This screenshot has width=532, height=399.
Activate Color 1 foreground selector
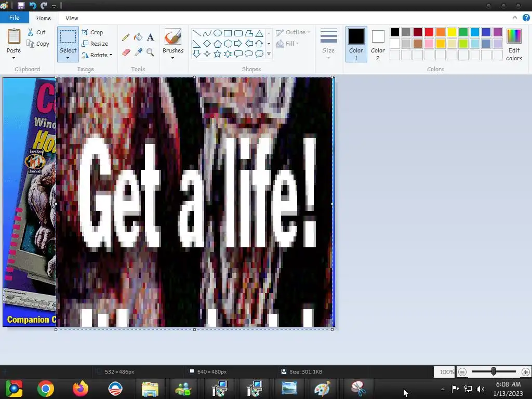pos(356,44)
